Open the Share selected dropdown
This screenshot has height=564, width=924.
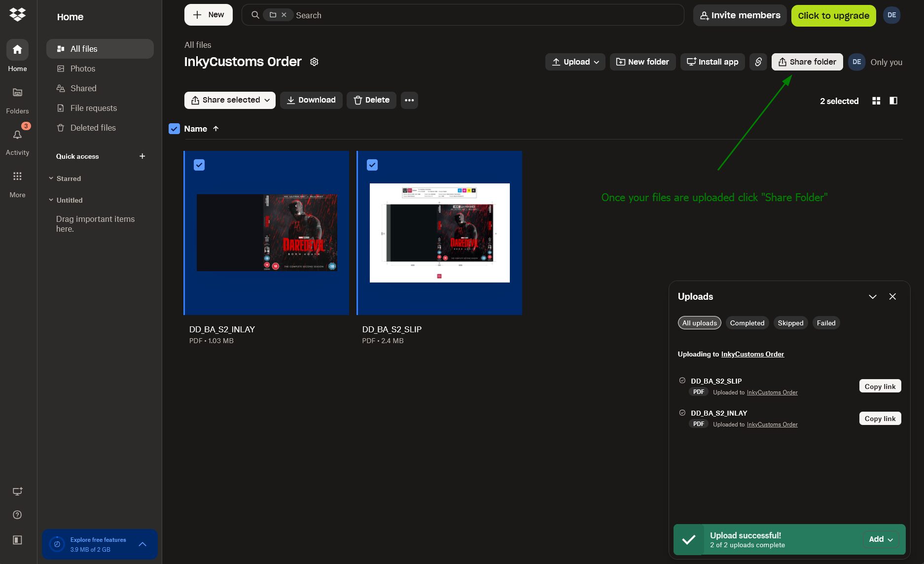point(230,100)
